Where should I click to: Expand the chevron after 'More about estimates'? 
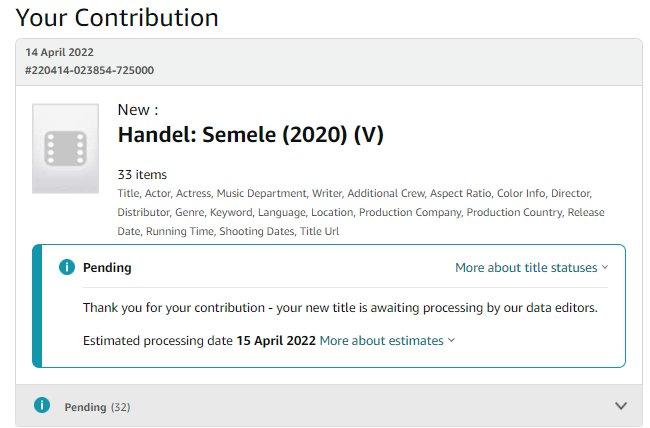coord(451,341)
